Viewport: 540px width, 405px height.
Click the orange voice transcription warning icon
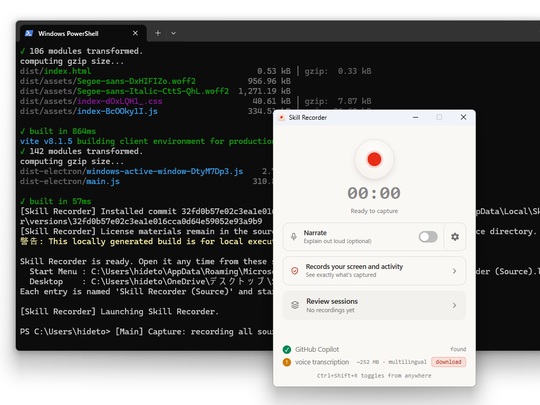pos(287,362)
